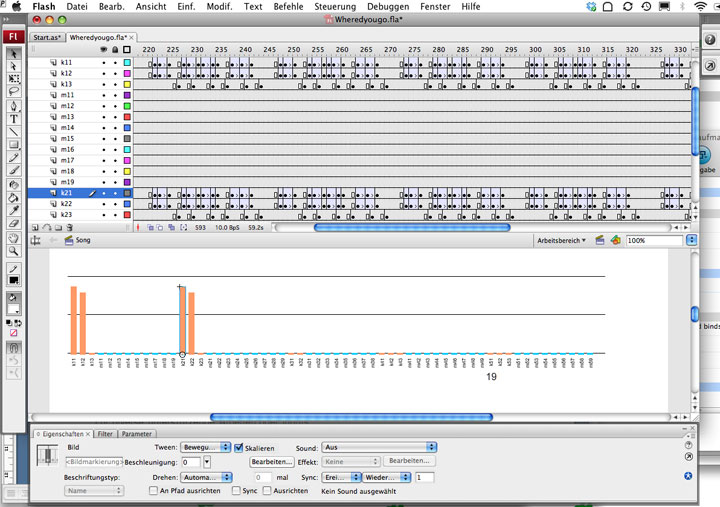The width and height of the screenshot is (720, 507).
Task: Select the Paint Bucket tool
Action: click(x=14, y=198)
